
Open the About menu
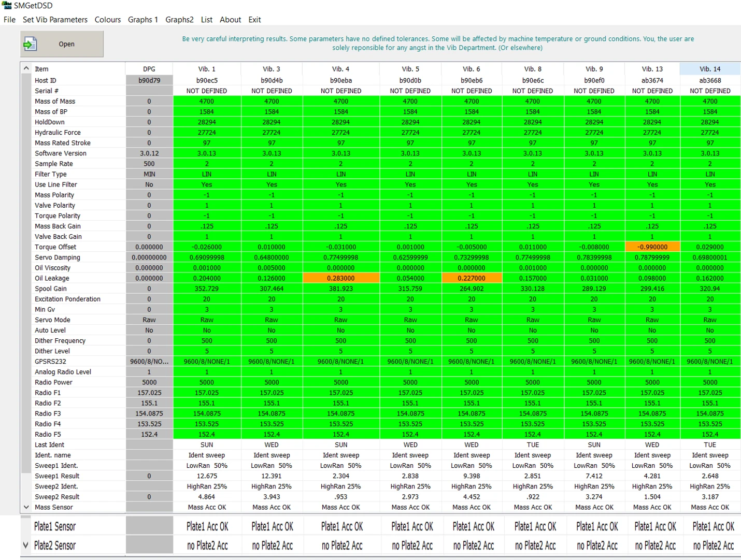point(231,20)
